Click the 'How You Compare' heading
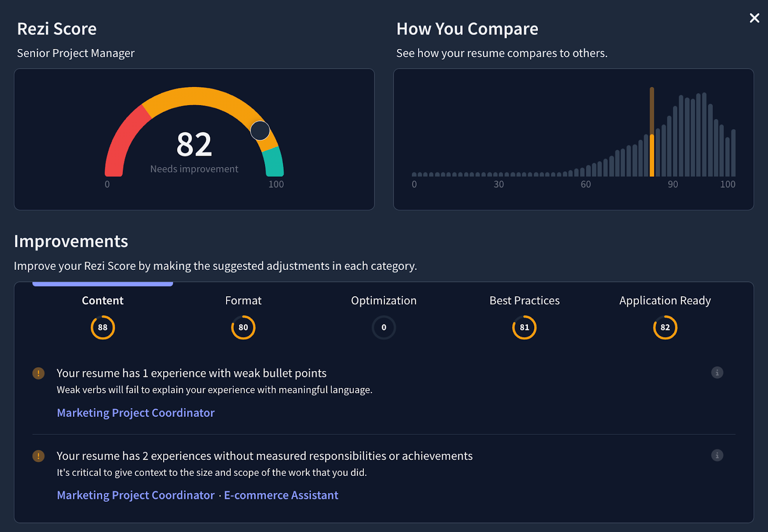The image size is (768, 532). [x=468, y=29]
